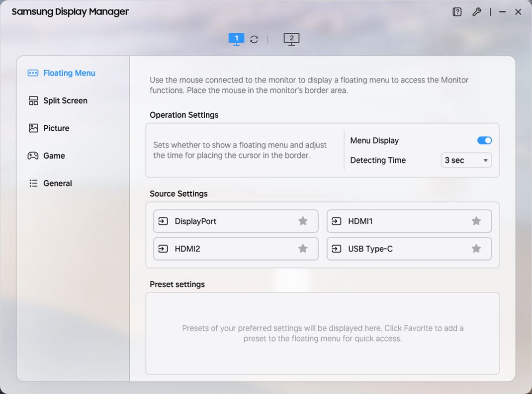Open the Detecting Time dropdown
This screenshot has height=394, width=532.
click(x=466, y=160)
